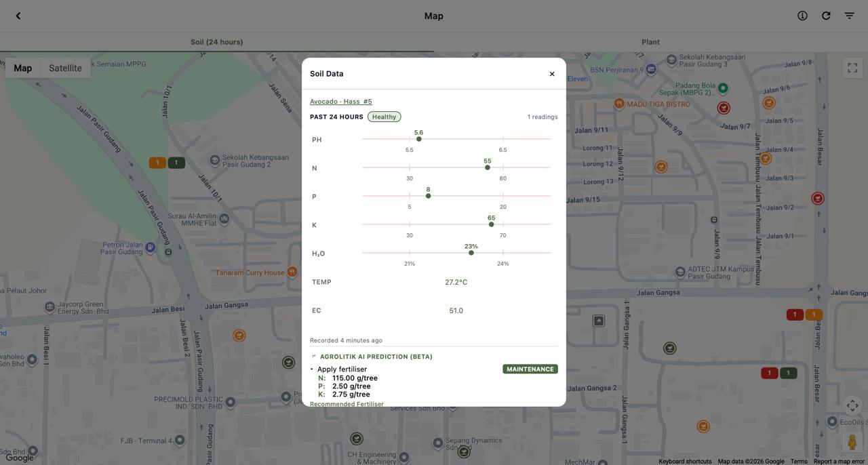Screen dimensions: 868x465
Task: Open green cluster badge paired with red badge
Action: (x=788, y=373)
